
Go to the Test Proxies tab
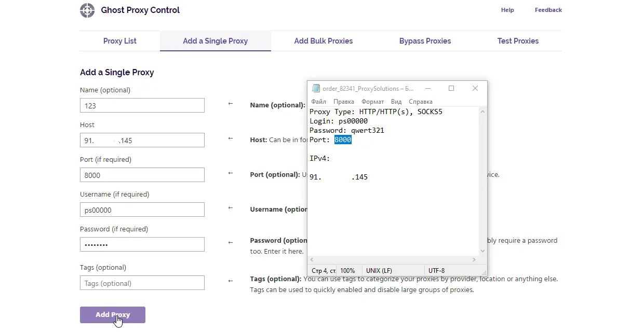518,41
